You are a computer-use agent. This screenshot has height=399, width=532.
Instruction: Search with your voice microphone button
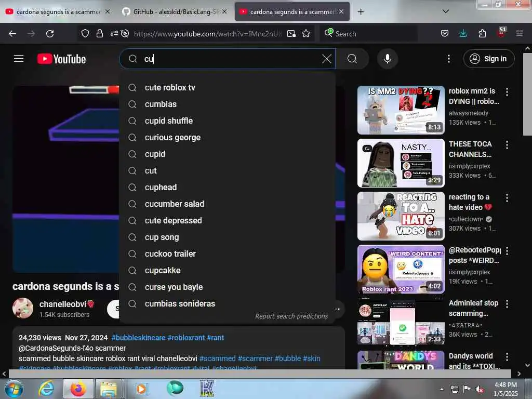click(x=388, y=59)
